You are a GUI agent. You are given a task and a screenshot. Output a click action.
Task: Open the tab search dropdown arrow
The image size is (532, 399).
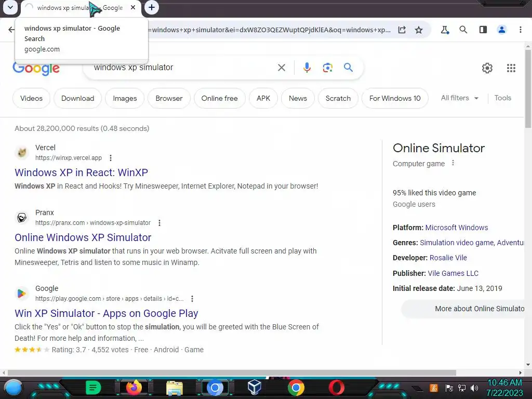click(10, 7)
